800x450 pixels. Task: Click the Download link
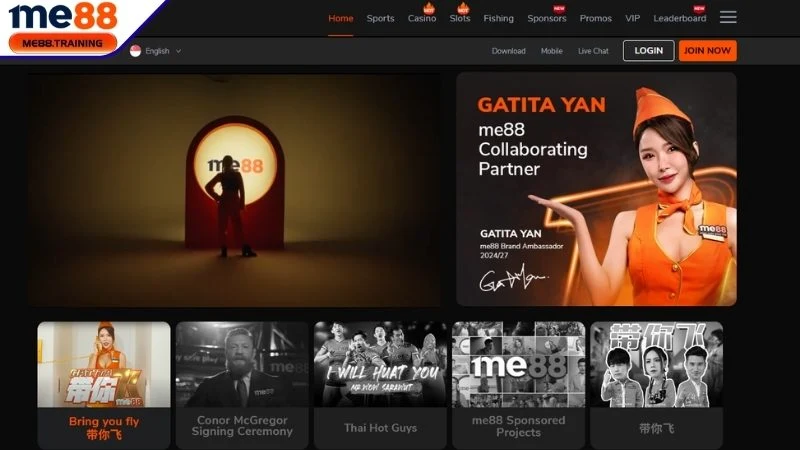point(508,51)
